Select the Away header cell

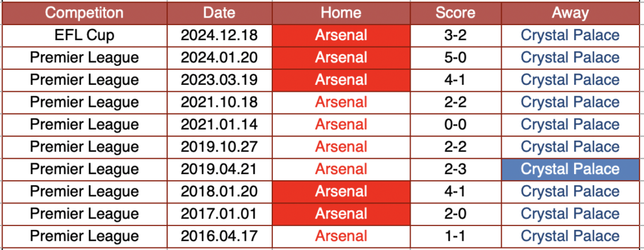click(x=570, y=13)
